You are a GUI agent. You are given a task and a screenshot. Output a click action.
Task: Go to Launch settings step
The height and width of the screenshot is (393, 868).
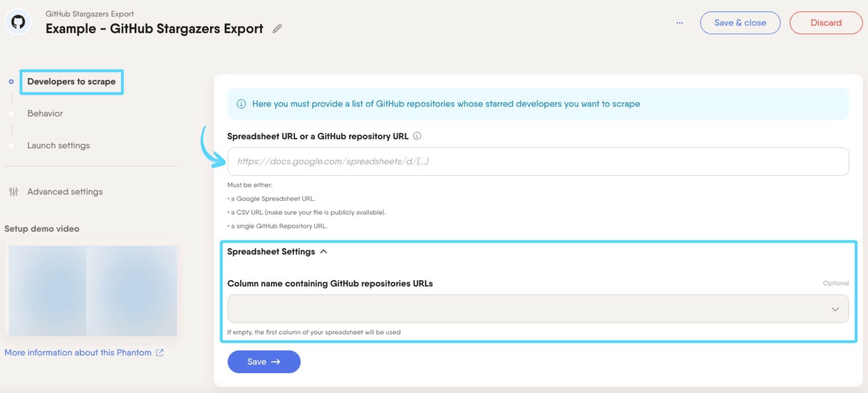(59, 145)
